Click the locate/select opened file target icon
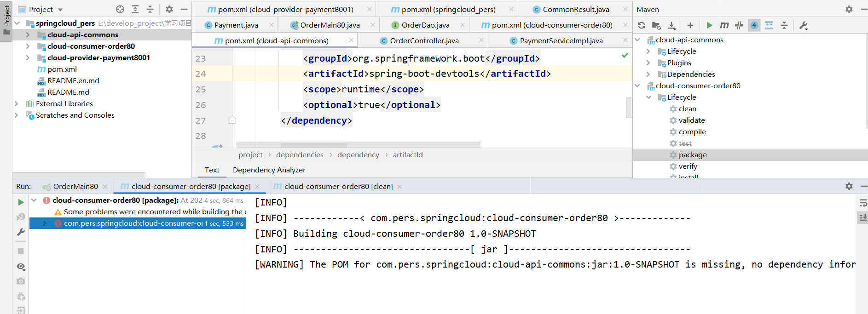The width and height of the screenshot is (868, 314). tap(120, 9)
